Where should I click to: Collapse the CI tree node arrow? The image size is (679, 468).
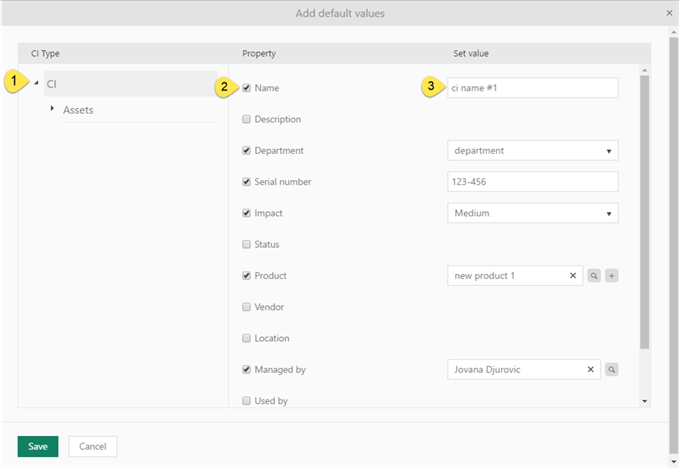tap(36, 83)
